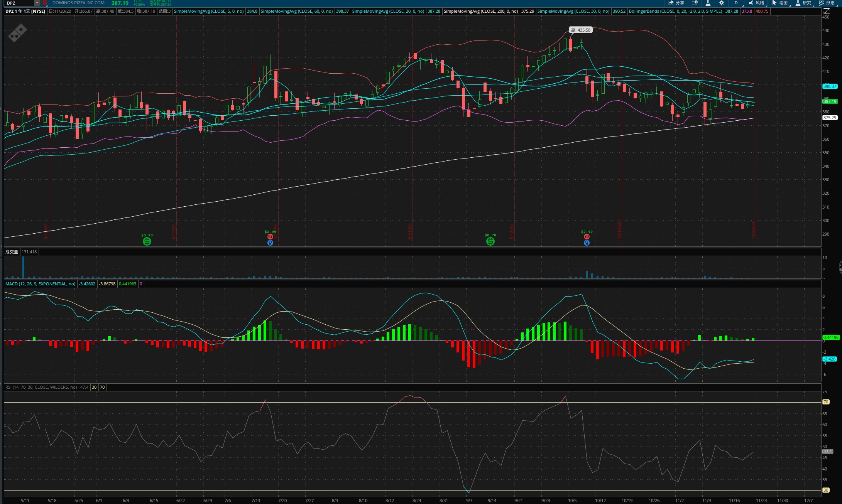The width and height of the screenshot is (842, 504).
Task: Click the 9/7 date on time axis
Action: pyautogui.click(x=469, y=501)
